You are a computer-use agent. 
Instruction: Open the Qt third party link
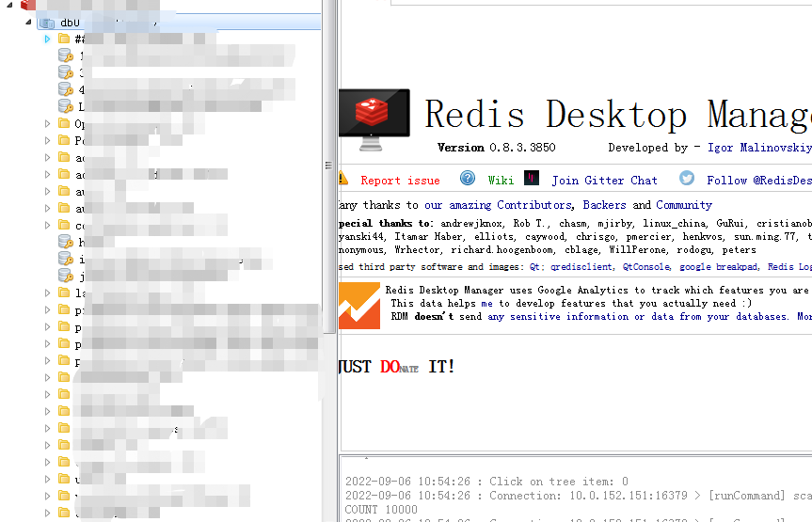coord(535,267)
